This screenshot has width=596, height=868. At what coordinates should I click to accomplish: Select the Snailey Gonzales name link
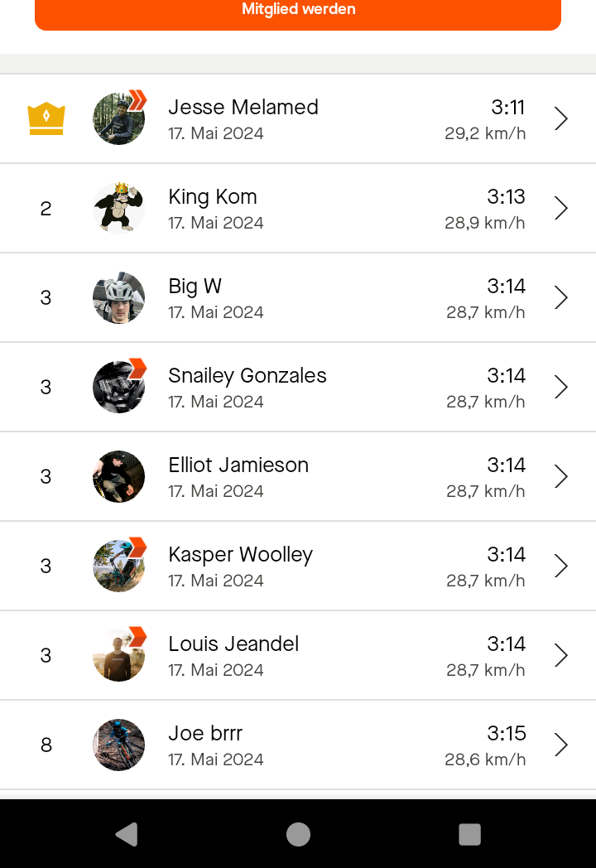click(x=248, y=376)
